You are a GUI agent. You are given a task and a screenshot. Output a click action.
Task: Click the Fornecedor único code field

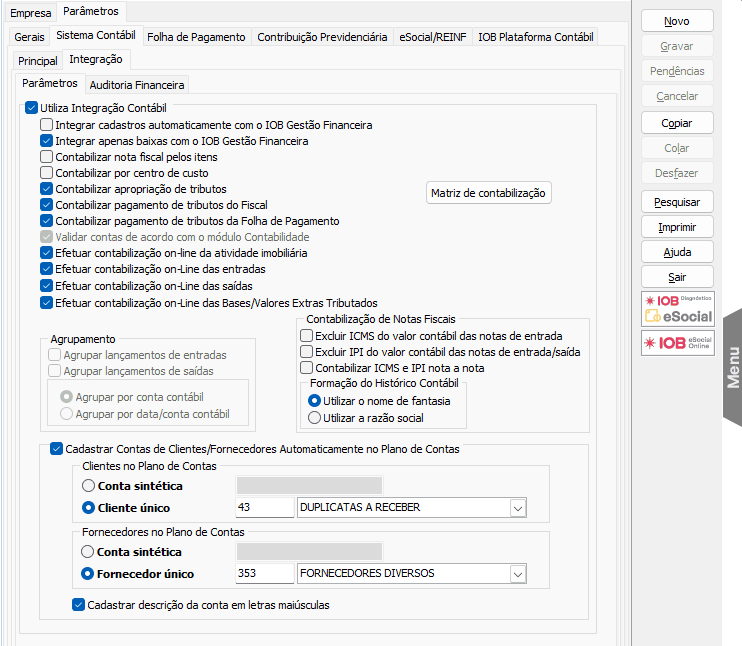pos(264,574)
